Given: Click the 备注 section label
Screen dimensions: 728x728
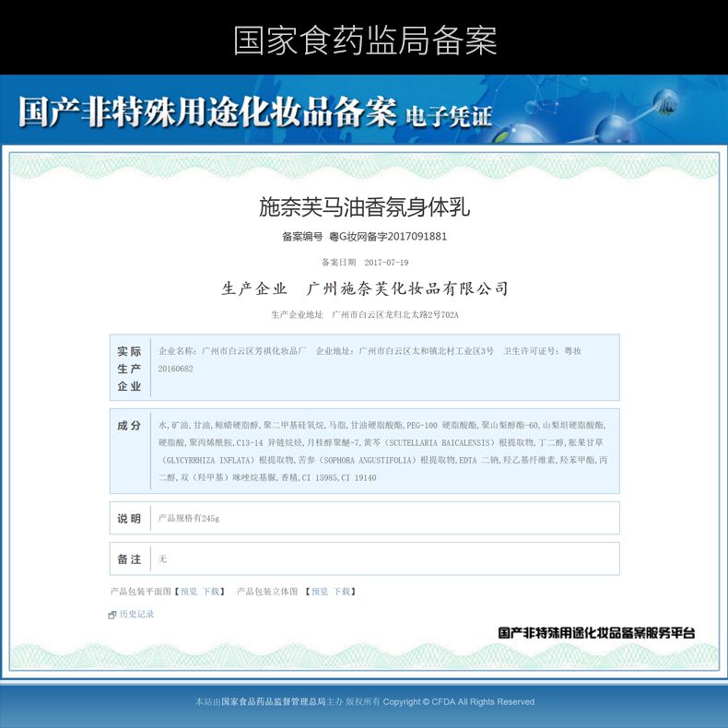Looking at the screenshot, I should pyautogui.click(x=129, y=559).
